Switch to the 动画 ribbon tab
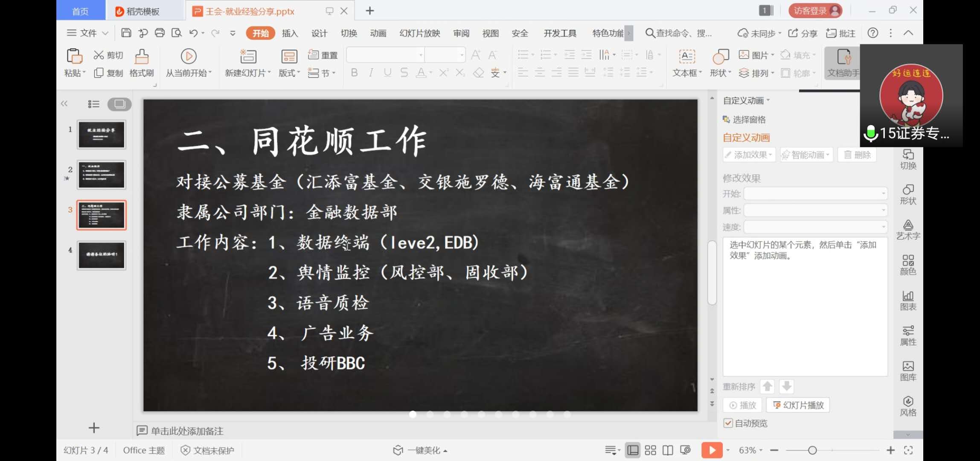The width and height of the screenshot is (980, 461). pos(378,33)
